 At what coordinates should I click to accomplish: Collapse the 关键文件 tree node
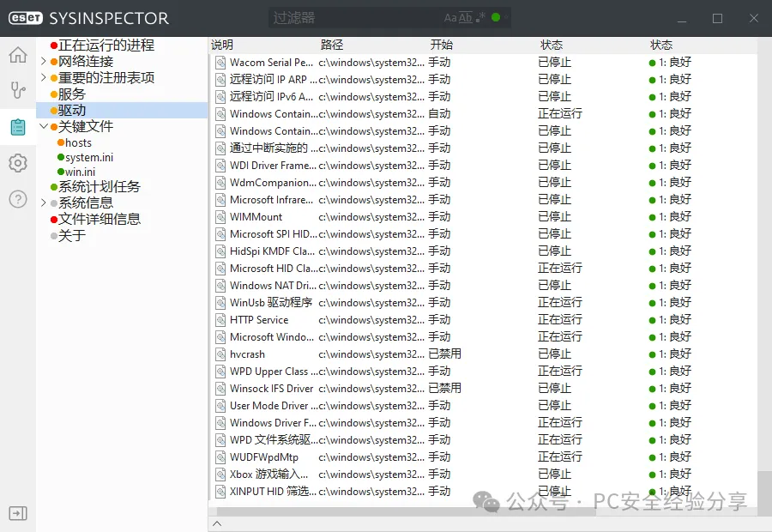(x=44, y=126)
